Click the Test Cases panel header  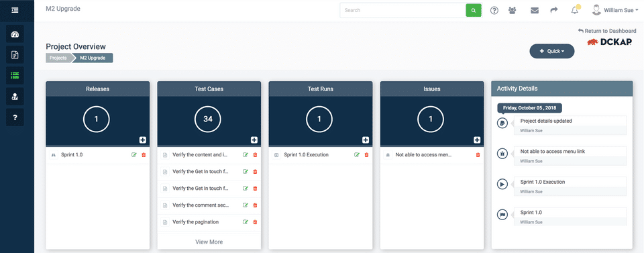click(x=209, y=89)
